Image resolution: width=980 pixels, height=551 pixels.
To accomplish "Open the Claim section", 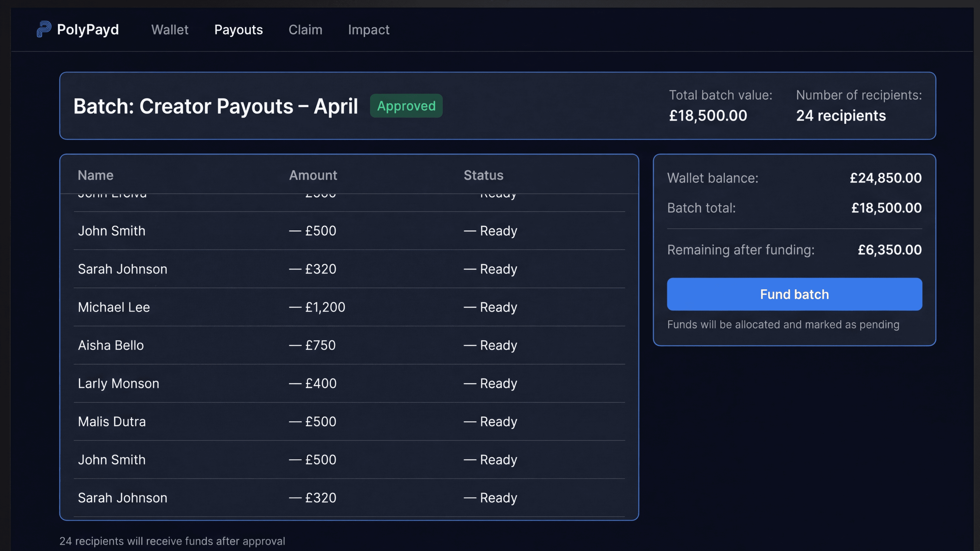I will (305, 30).
